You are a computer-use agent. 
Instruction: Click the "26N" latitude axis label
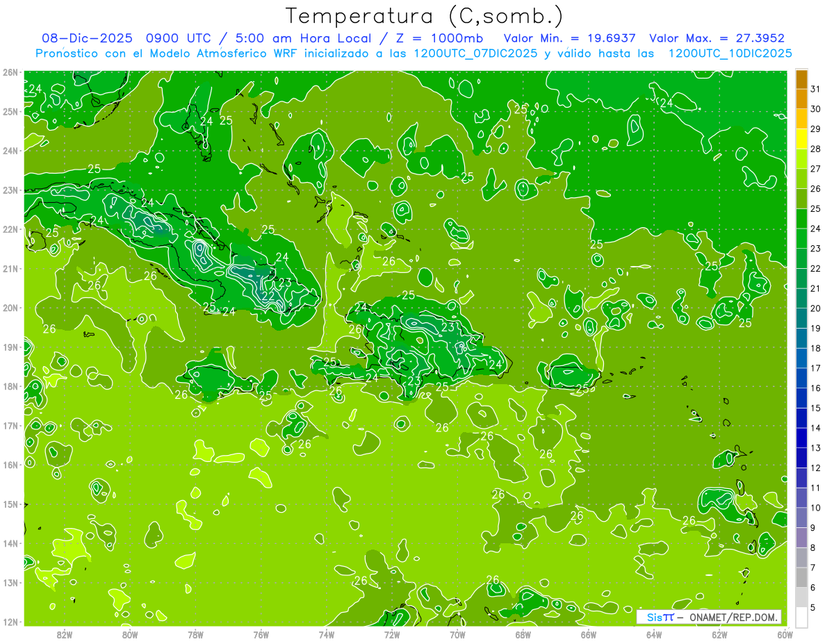(10, 72)
